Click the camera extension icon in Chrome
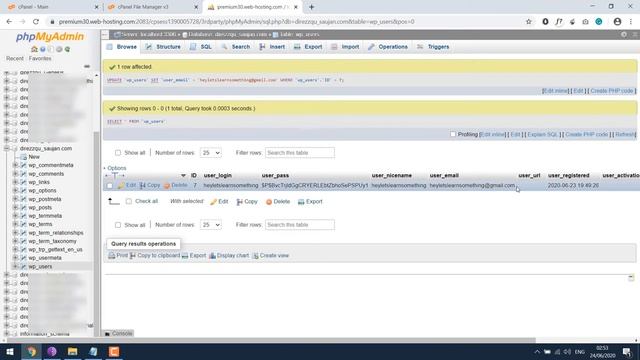Screen dimensions: 640x360 click(585, 22)
